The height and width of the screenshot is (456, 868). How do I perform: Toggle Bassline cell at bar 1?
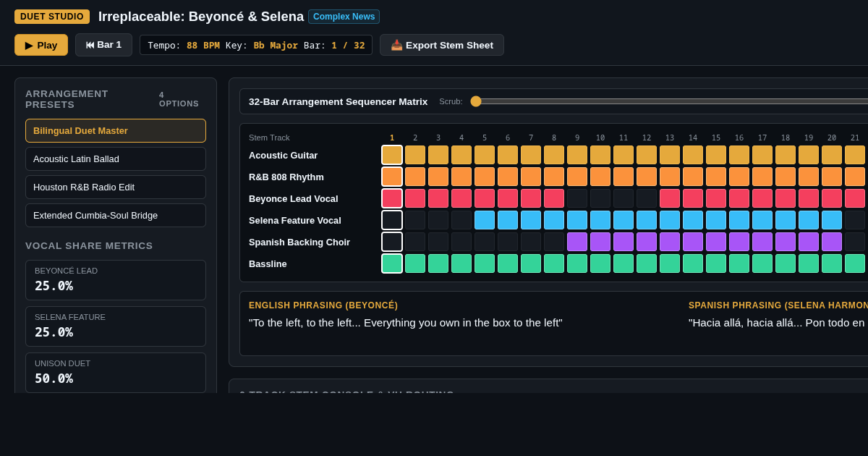point(392,263)
